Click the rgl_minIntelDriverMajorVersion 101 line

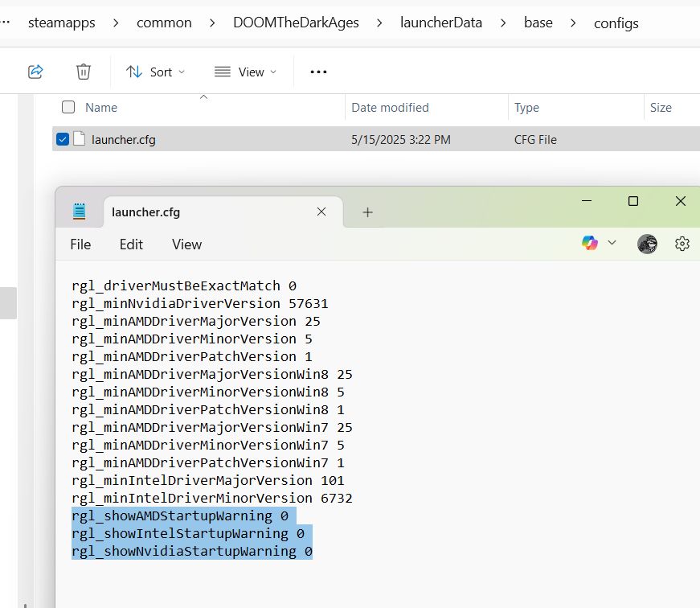[x=208, y=481]
